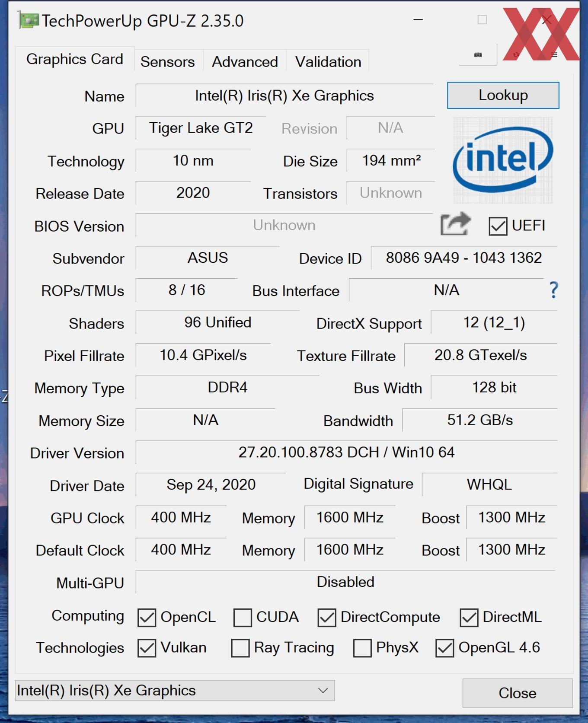Expand the GPU selection dropdown arrow
This screenshot has width=588, height=723.
pos(323,690)
